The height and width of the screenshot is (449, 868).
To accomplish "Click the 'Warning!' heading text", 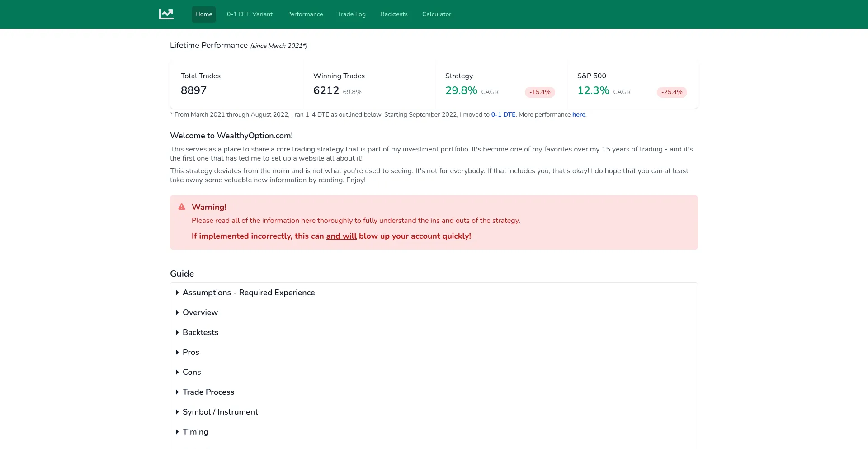I will point(209,207).
